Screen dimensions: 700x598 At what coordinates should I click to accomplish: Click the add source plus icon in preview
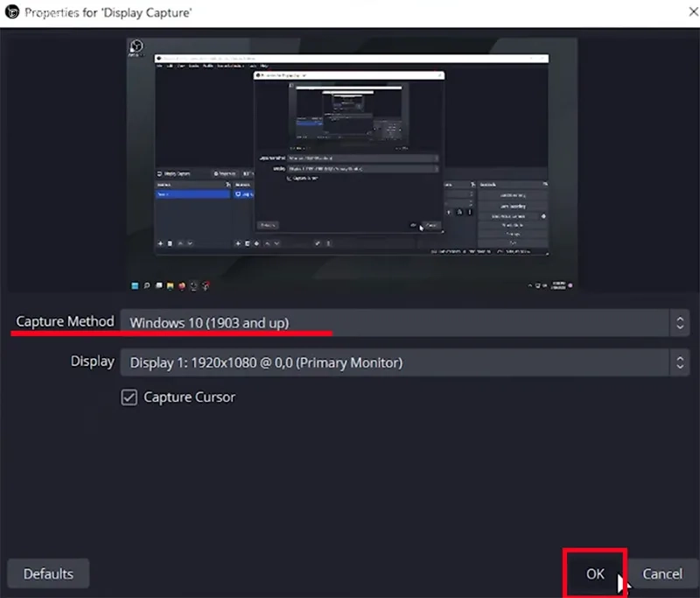pyautogui.click(x=237, y=243)
